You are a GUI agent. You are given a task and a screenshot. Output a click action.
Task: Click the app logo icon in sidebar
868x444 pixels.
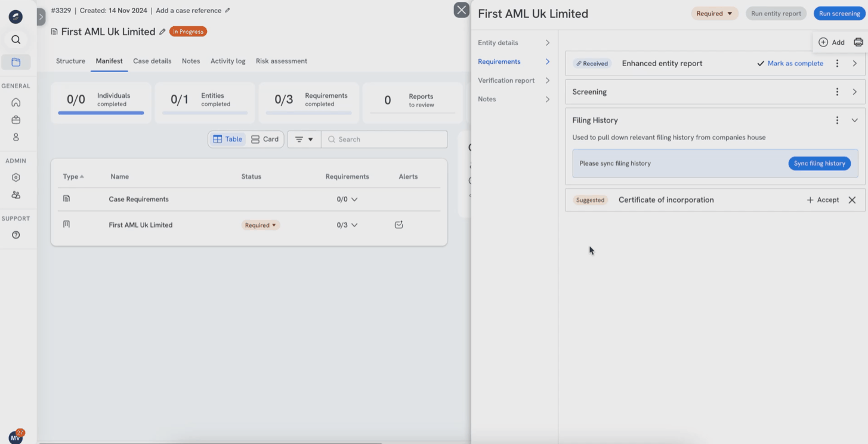16,17
